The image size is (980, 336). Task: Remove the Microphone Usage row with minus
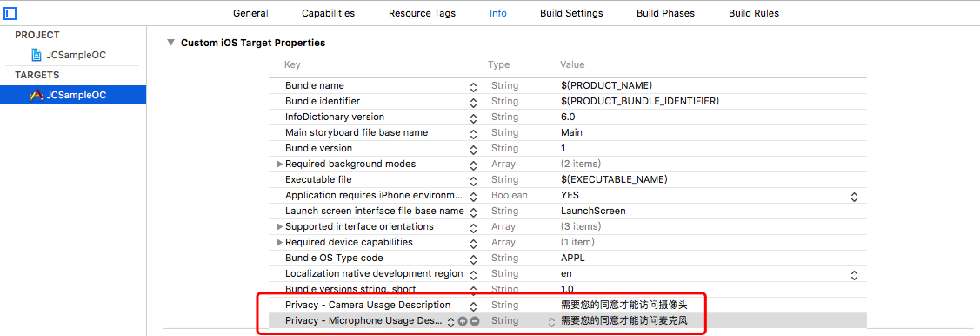tap(475, 321)
